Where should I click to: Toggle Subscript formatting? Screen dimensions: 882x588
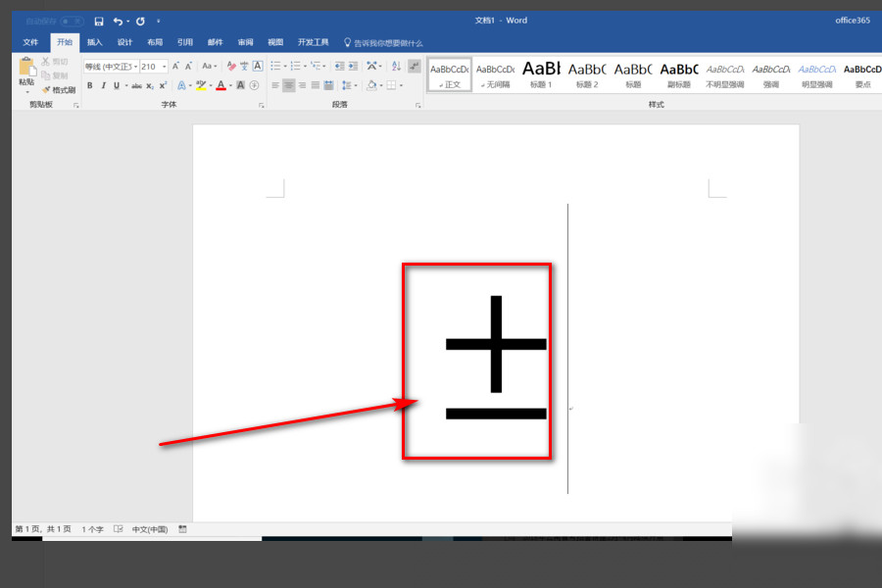150,85
